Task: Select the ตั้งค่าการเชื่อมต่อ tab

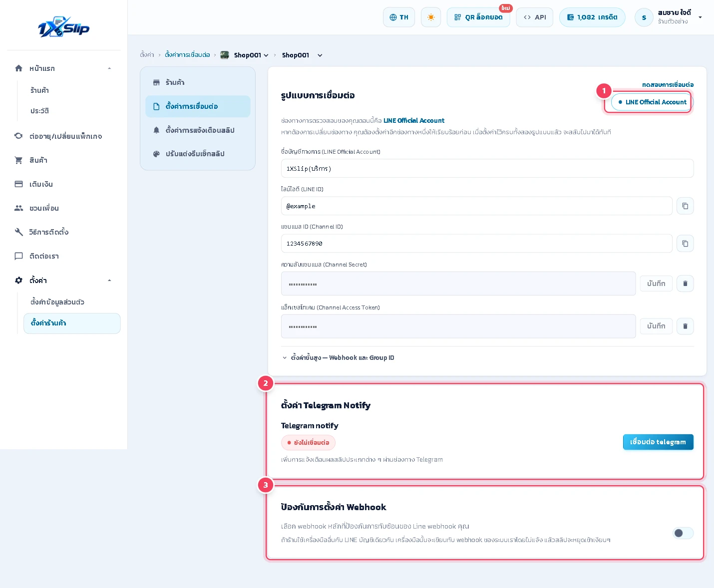Action: pyautogui.click(x=198, y=106)
